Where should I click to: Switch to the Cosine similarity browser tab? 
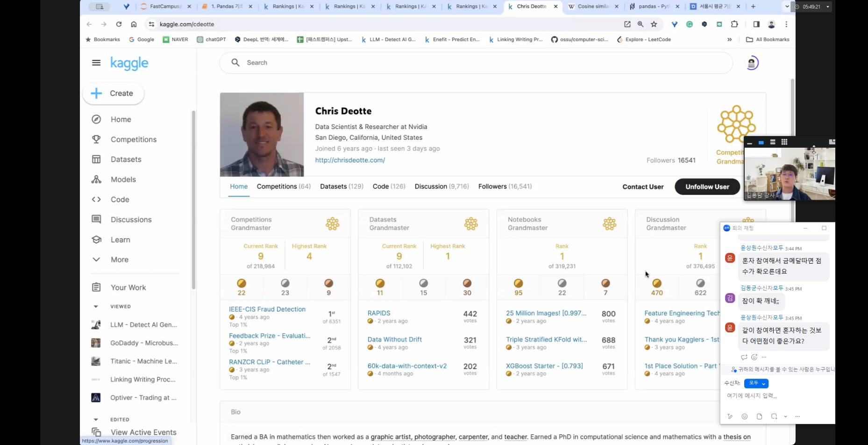tap(593, 7)
